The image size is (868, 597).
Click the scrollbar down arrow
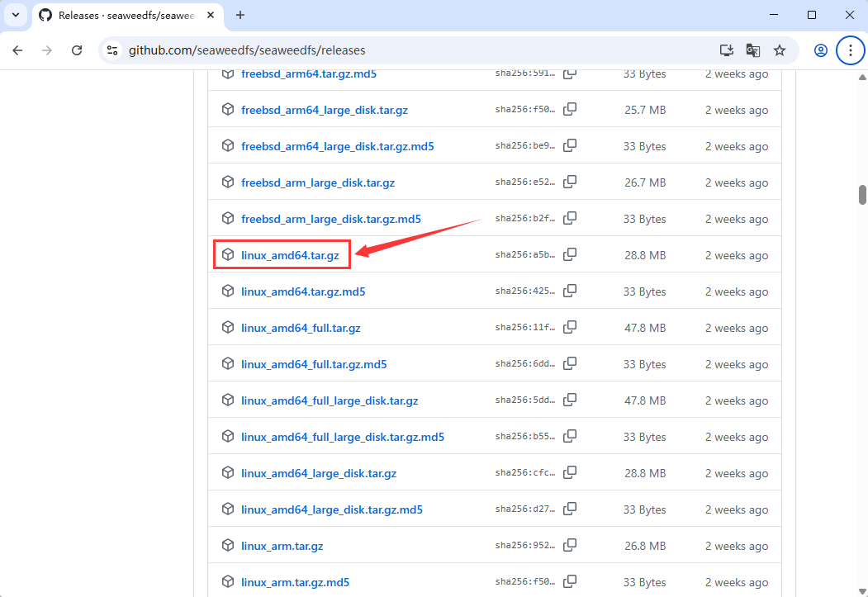862,591
